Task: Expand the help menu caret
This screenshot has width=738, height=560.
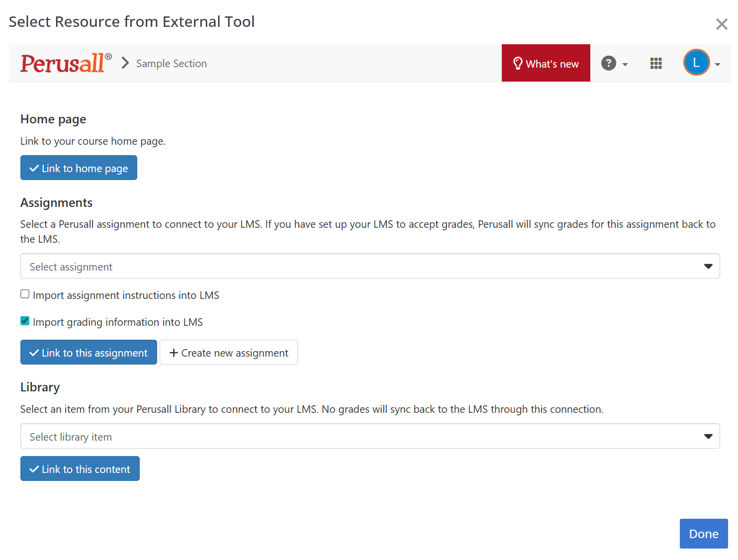Action: point(625,65)
